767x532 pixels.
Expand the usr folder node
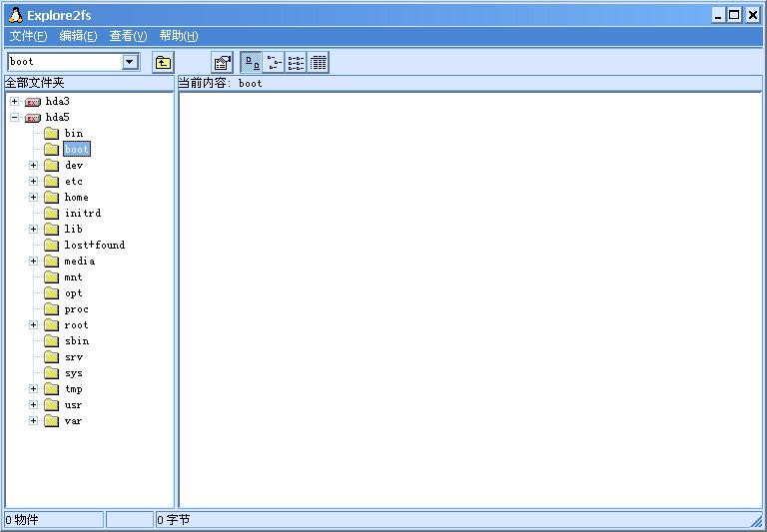33,405
